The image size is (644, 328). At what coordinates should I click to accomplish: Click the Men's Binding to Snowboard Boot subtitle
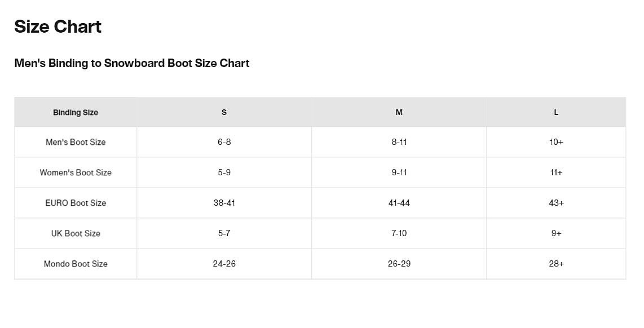click(x=132, y=63)
